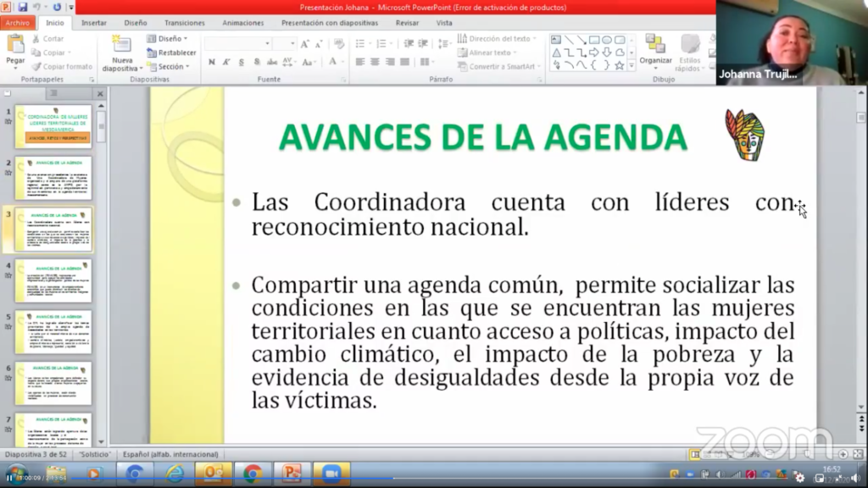Switch to the Animaciones tab

coord(243,23)
